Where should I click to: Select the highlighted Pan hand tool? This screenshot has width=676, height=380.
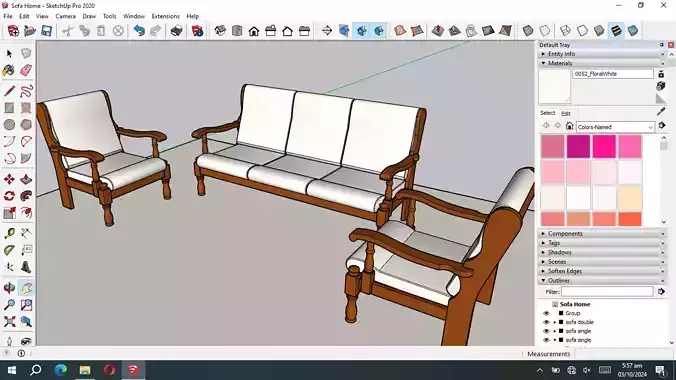(x=26, y=288)
